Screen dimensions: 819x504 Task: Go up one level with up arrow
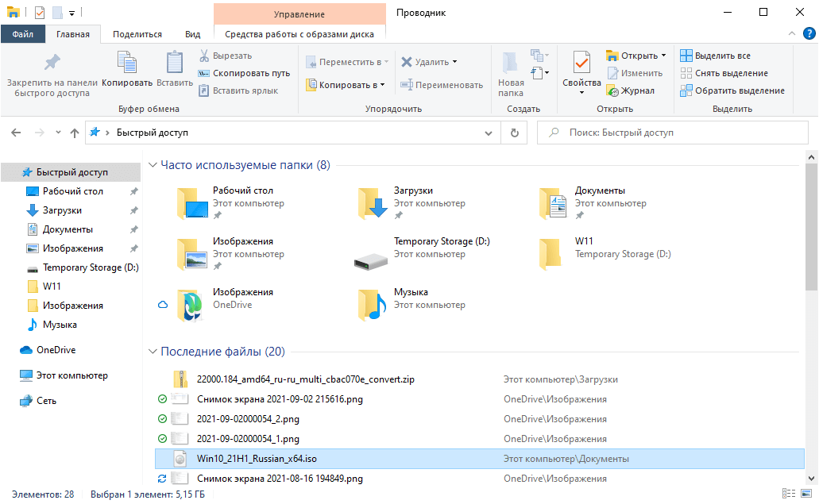[75, 133]
